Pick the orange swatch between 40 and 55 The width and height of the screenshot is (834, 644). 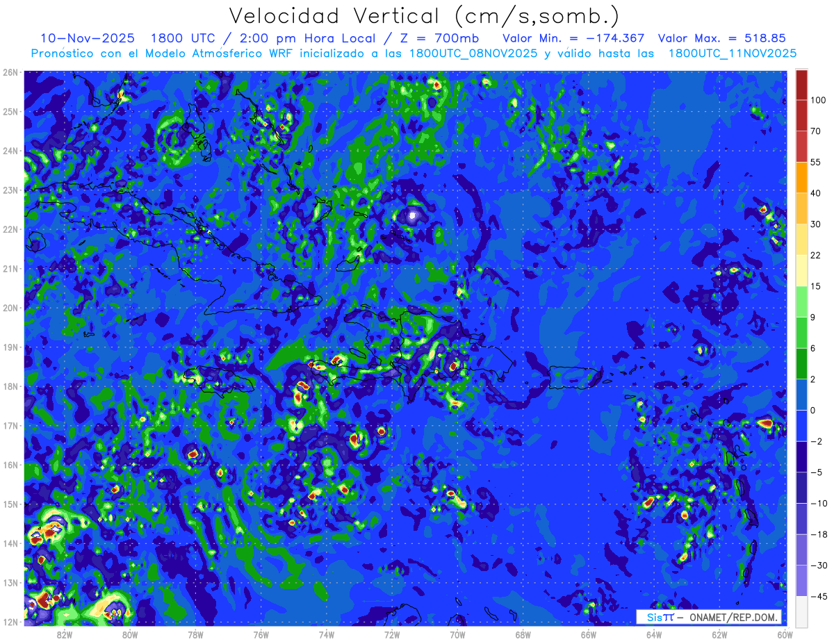[801, 177]
